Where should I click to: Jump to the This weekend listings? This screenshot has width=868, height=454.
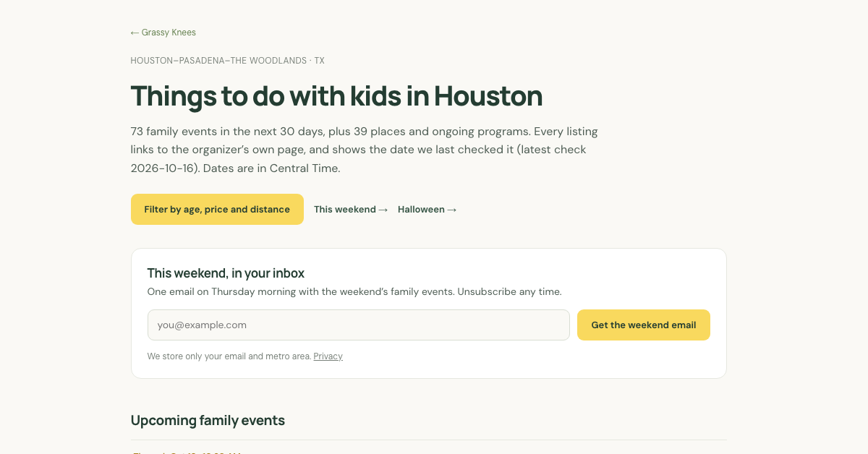point(351,210)
